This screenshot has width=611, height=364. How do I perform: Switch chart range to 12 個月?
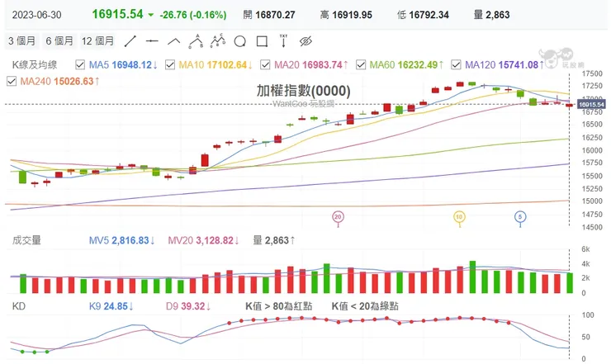pos(97,41)
